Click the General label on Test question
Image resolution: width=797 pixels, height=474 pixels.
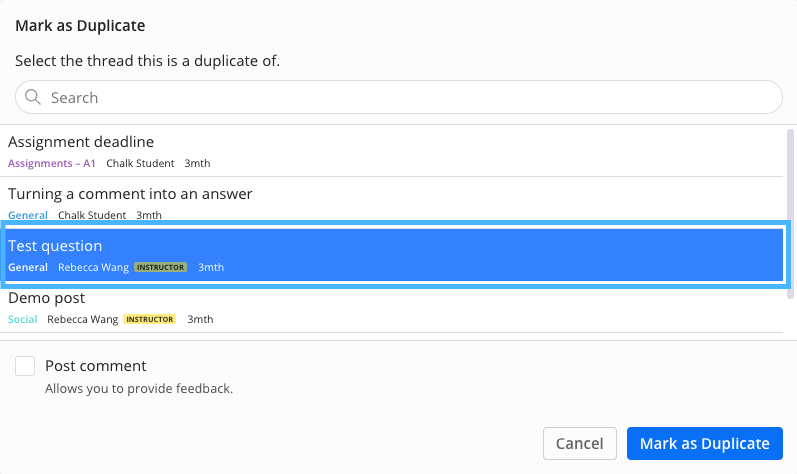click(x=28, y=267)
